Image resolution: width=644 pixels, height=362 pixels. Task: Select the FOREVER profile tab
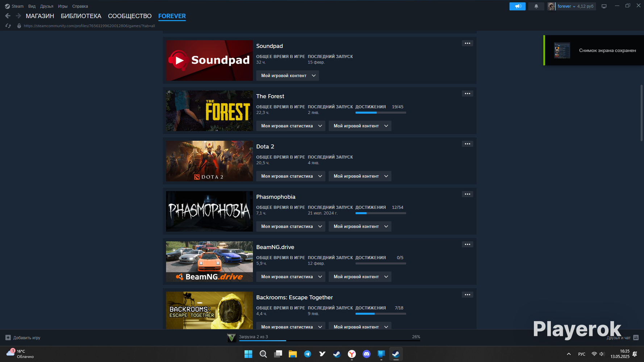[x=172, y=16]
